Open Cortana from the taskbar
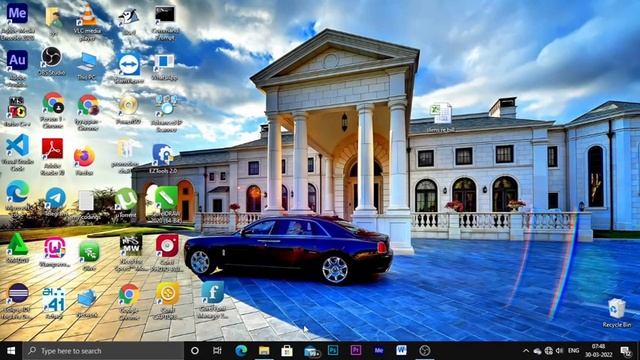This screenshot has width=640, height=360. tap(195, 351)
